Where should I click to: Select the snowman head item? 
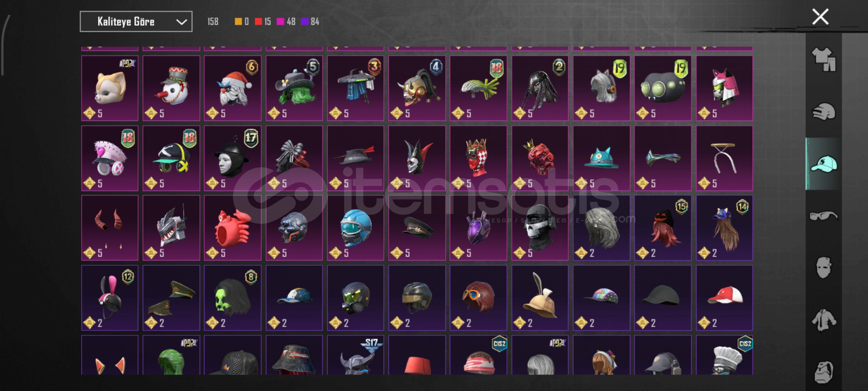[x=171, y=88]
